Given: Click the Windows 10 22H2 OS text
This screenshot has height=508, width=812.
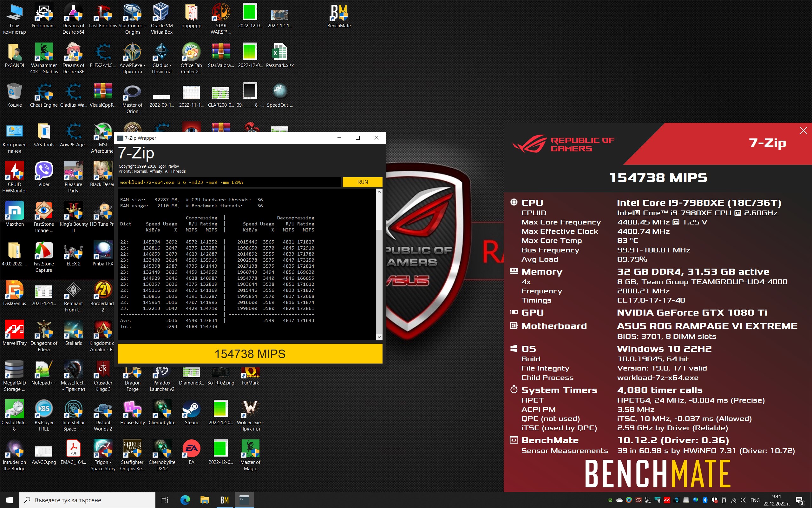Looking at the screenshot, I should 664,349.
